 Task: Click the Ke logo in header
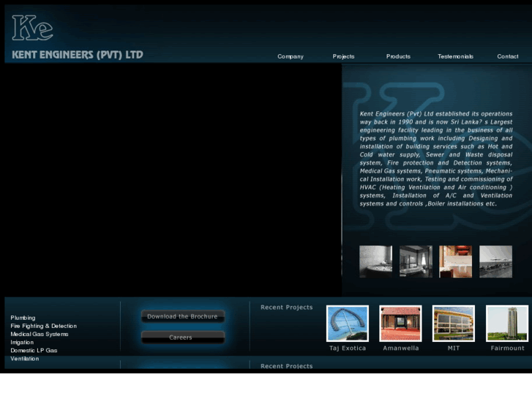(33, 28)
